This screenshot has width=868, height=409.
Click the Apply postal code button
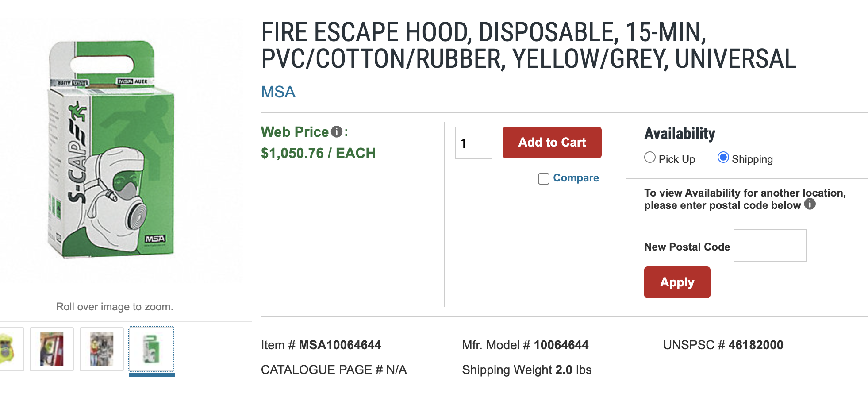[677, 282]
